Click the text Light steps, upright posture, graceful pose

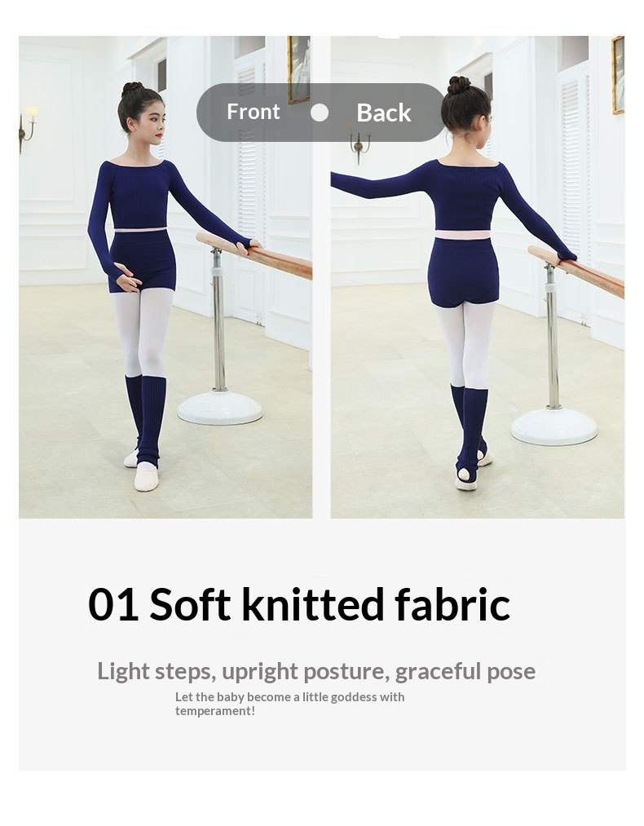point(316,671)
